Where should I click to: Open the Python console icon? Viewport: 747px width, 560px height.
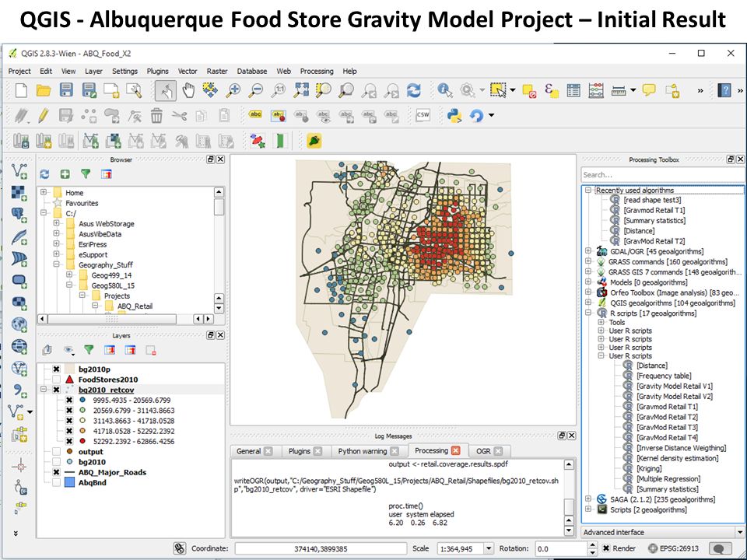click(x=454, y=115)
